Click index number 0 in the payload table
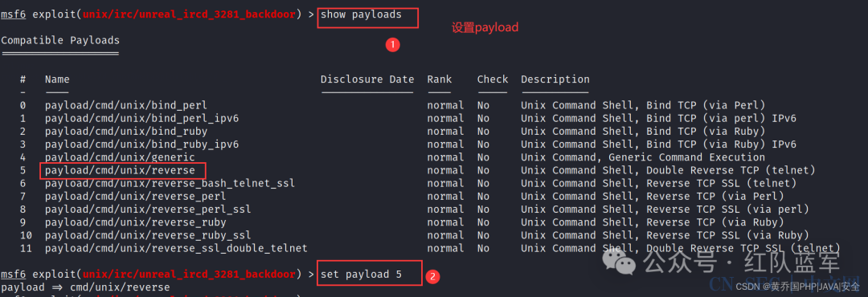Viewport: 868px width, 297px height. click(x=23, y=105)
